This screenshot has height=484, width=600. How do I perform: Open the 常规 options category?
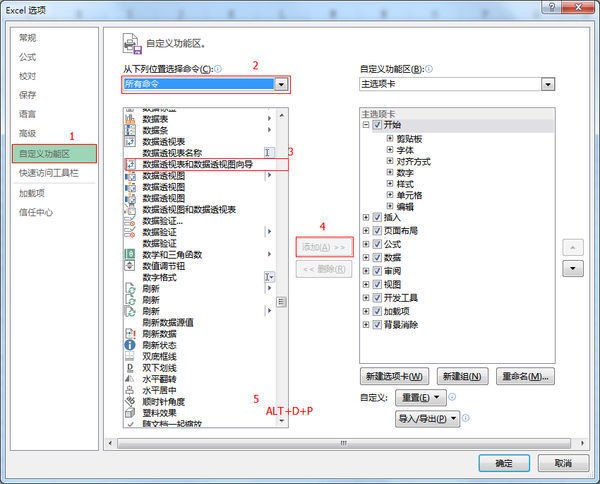[x=28, y=38]
